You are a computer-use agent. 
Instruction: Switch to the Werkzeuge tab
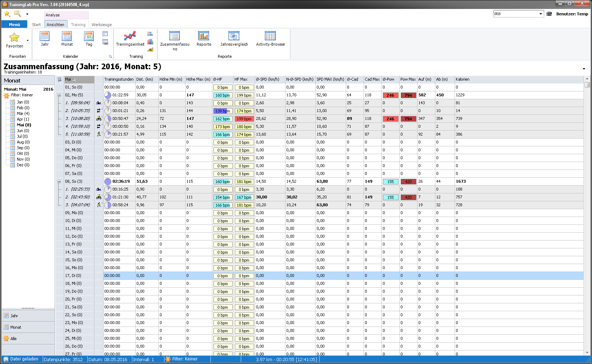tap(102, 25)
